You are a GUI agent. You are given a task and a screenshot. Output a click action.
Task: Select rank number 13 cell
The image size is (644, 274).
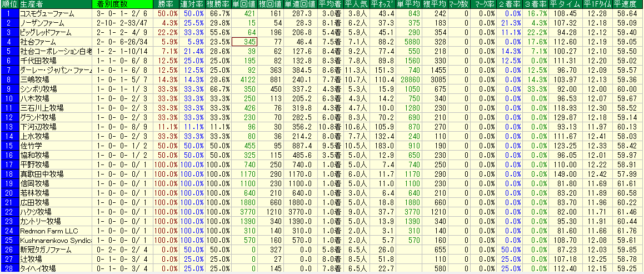tap(9, 127)
